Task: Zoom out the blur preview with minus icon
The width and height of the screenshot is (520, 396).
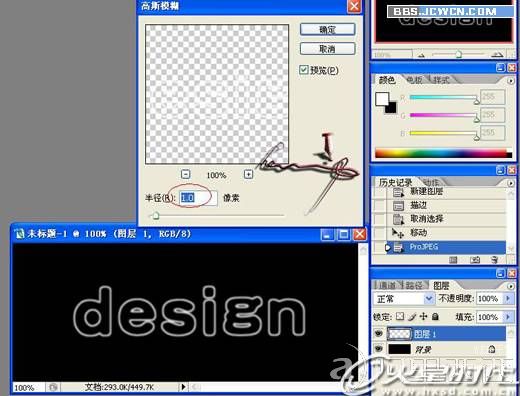Action: pos(186,174)
